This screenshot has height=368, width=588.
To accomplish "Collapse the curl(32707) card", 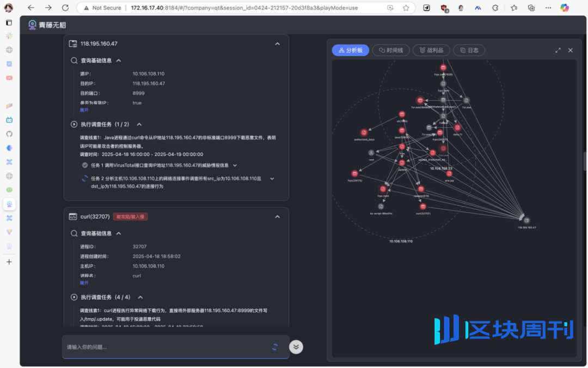I will pyautogui.click(x=278, y=216).
